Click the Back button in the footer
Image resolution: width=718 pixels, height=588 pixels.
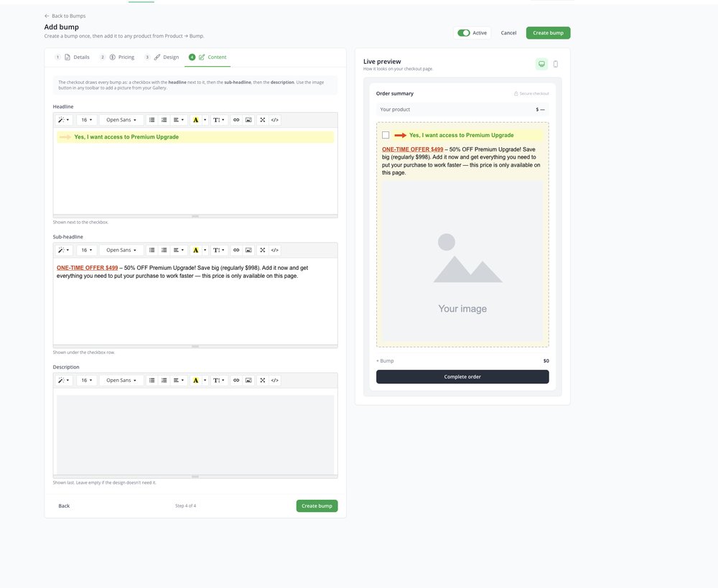pos(64,506)
